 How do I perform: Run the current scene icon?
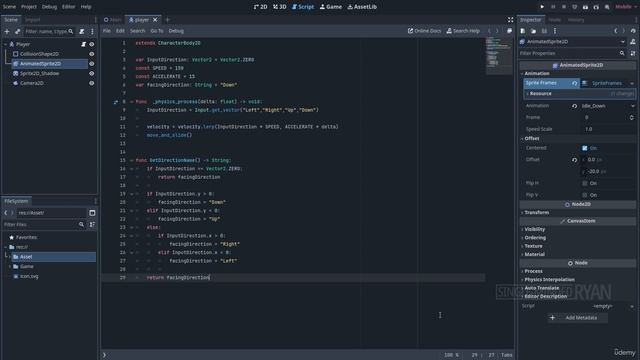point(585,7)
